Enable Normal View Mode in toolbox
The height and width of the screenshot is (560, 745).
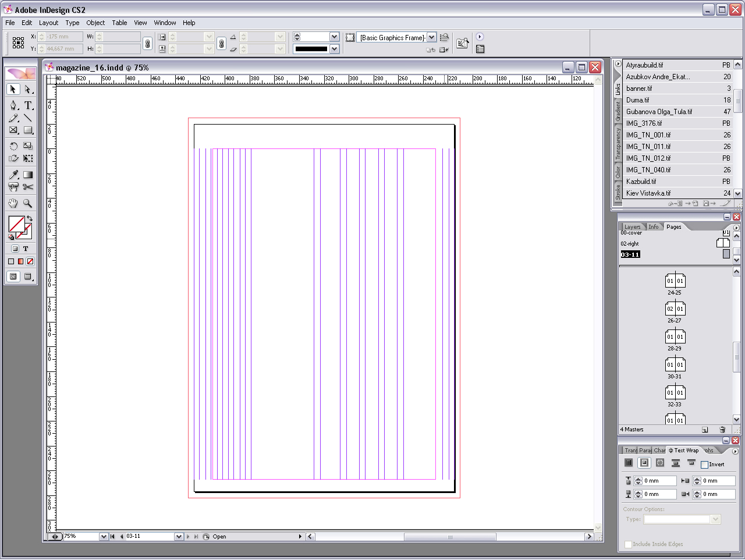coord(13,277)
